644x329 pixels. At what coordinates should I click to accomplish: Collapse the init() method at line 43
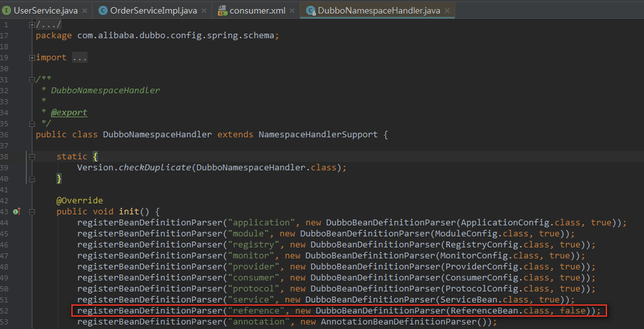(32, 212)
